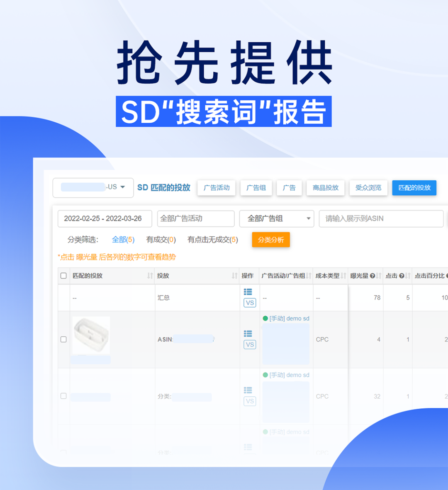The width and height of the screenshot is (448, 490).
Task: Select the header select-all checkbox
Action: tap(63, 275)
